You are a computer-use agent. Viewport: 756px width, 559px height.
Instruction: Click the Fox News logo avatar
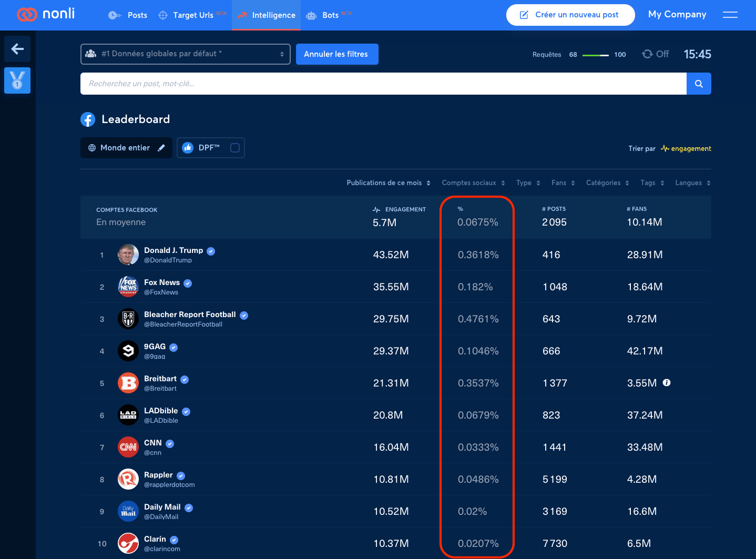128,287
